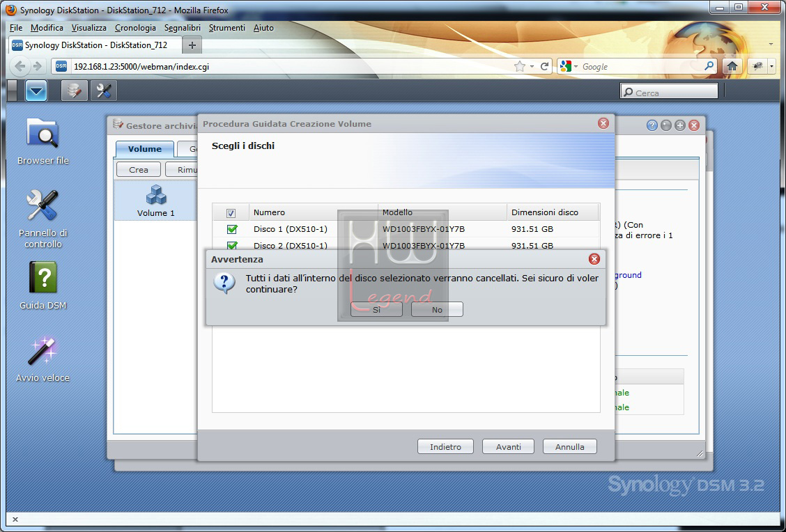Click the Crea button in Gestore archiviazione
The height and width of the screenshot is (532, 786).
coord(139,170)
